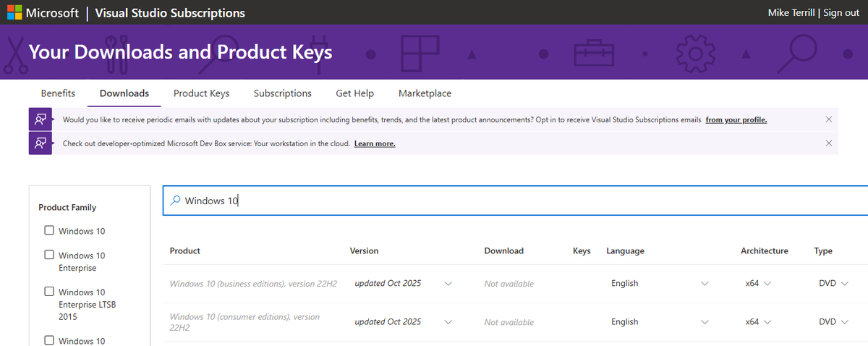Image resolution: width=868 pixels, height=346 pixels.
Task: Open the Get Help tab
Action: [354, 93]
